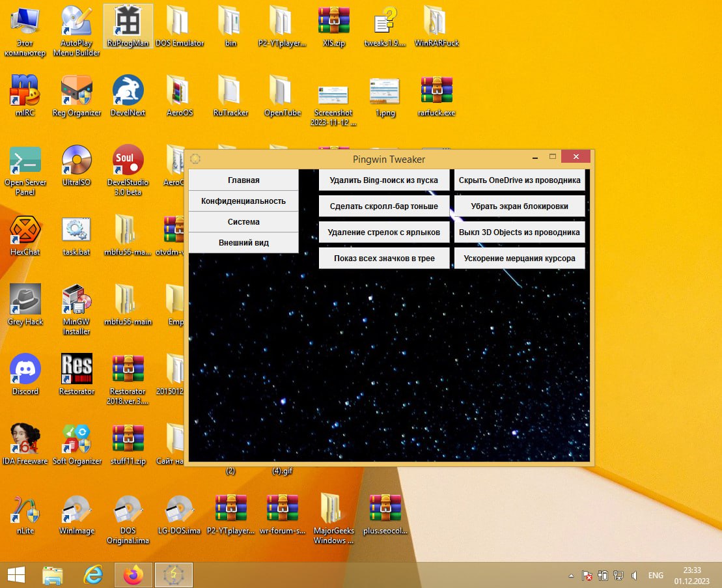Select the HexChat desktop icon
This screenshot has width=722, height=588.
25,235
